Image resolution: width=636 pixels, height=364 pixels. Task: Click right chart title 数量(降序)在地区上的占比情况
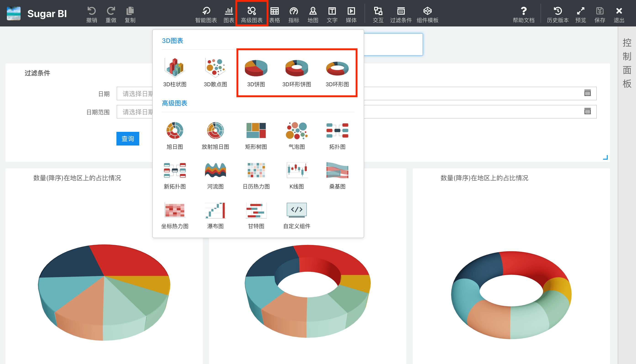pos(484,178)
